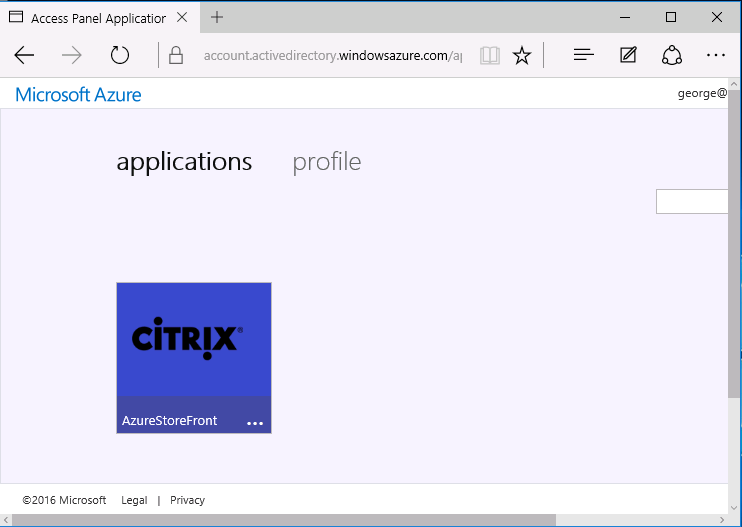This screenshot has height=527, width=742.
Task: Click the AzureStoreFront tile label
Action: [x=169, y=421]
